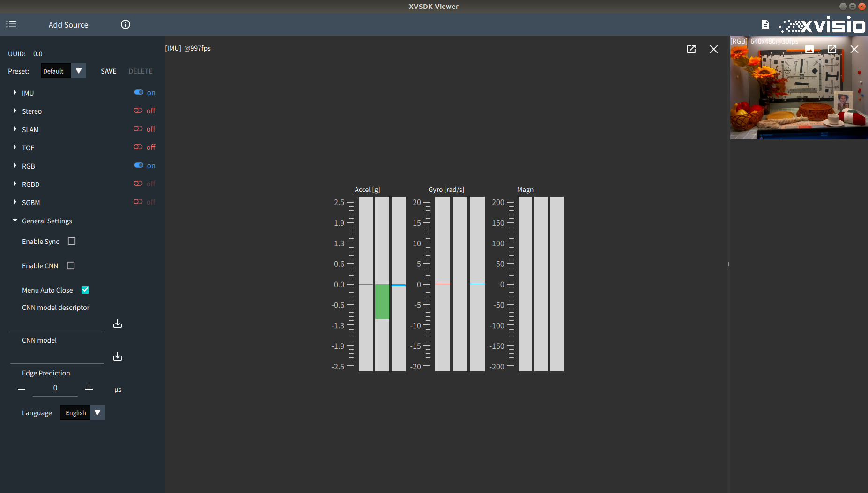Expand the RGB settings section
868x493 pixels.
[x=15, y=166]
